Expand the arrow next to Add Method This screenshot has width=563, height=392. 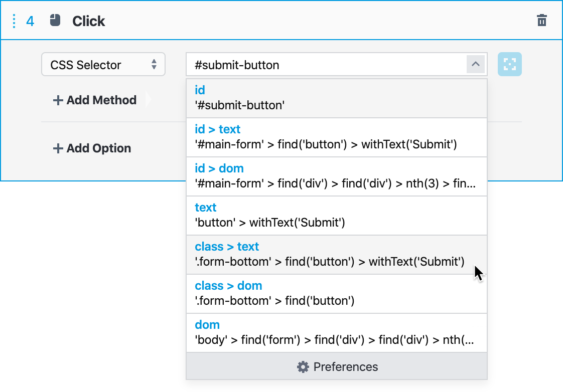pos(148,100)
